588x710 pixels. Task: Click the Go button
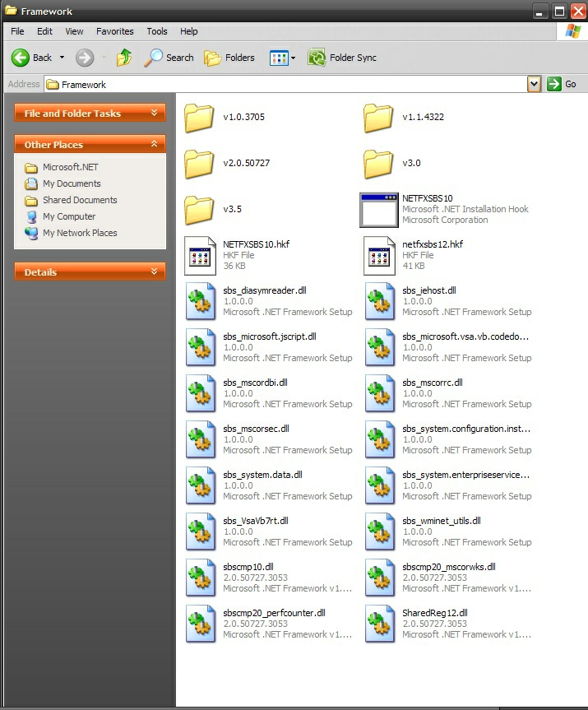pyautogui.click(x=562, y=84)
